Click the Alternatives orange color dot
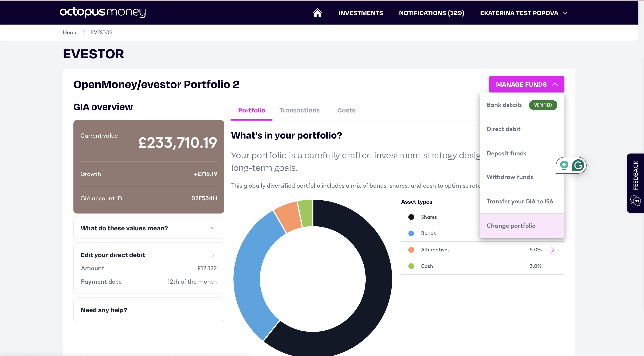The width and height of the screenshot is (644, 356). coord(411,250)
